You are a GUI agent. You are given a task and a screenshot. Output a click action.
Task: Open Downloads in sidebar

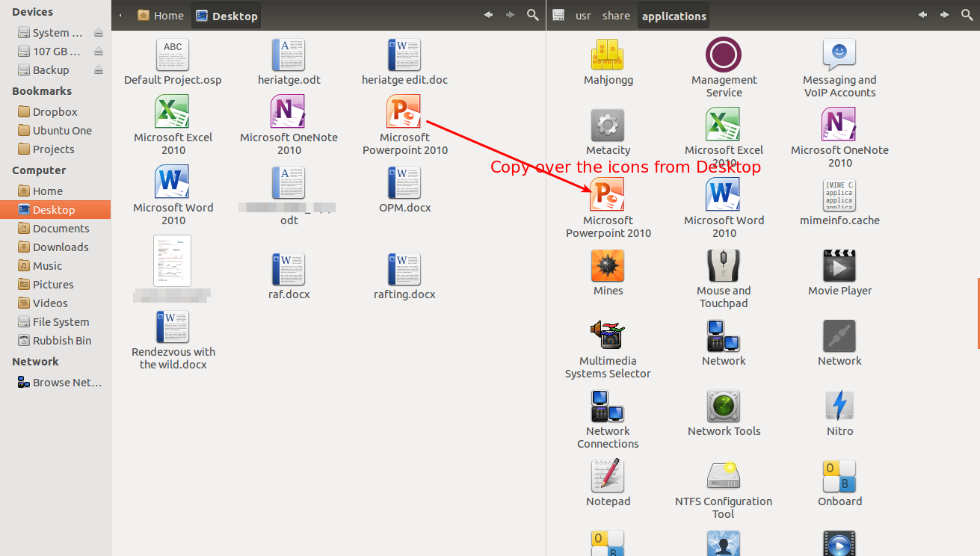(x=55, y=247)
